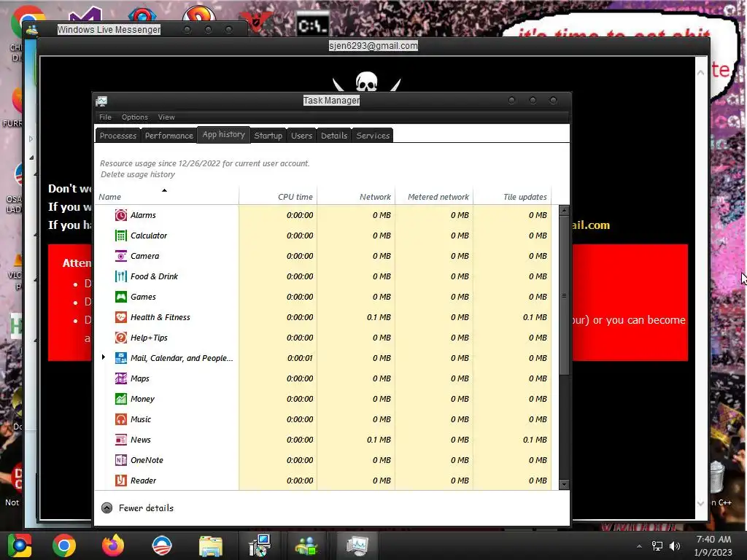Select the News row name
Viewport: 747px width, 560px height.
pos(141,440)
